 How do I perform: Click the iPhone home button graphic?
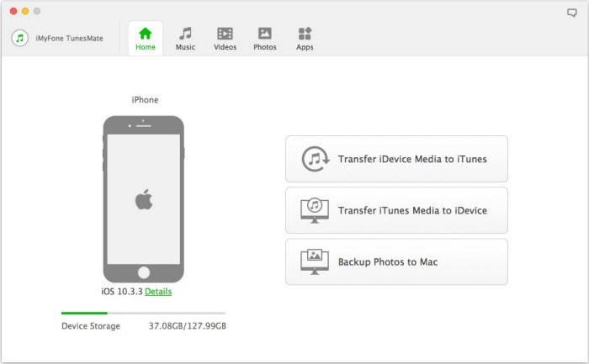point(144,272)
